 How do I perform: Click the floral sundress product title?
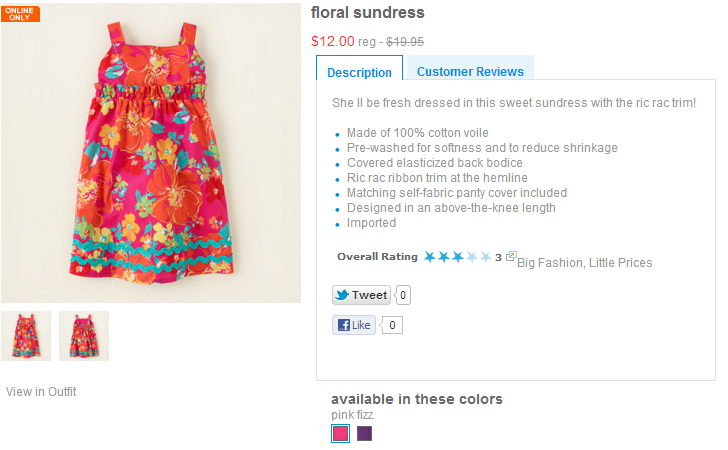click(x=367, y=13)
